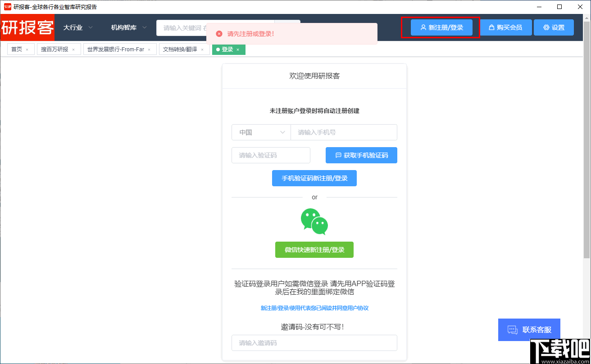Click 手机验证码新注册/登录 to log in
The image size is (591, 364).
[314, 178]
